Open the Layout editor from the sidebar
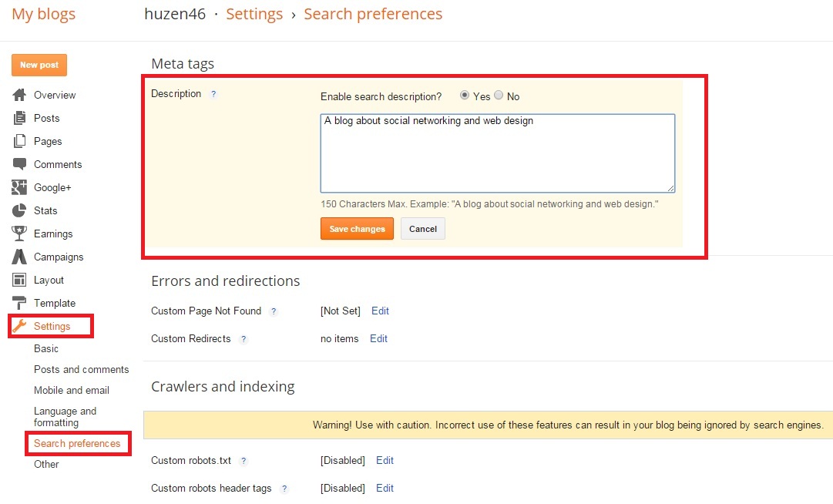The width and height of the screenshot is (833, 504). (x=47, y=280)
